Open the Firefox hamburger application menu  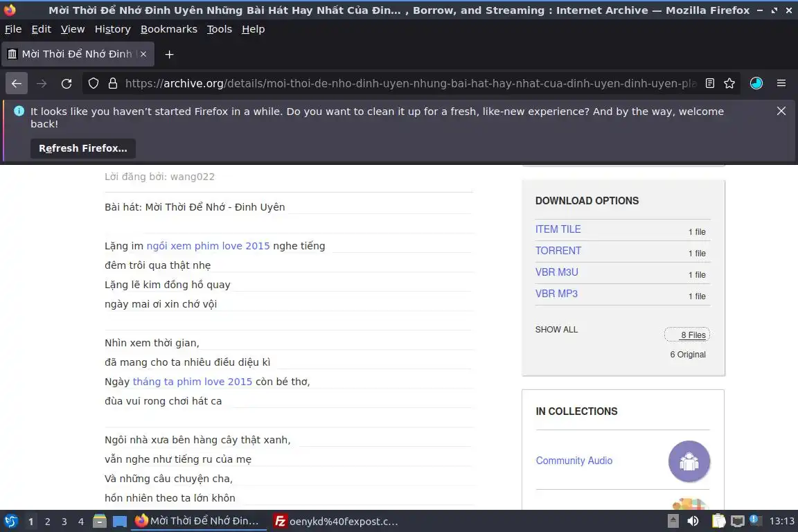781,84
